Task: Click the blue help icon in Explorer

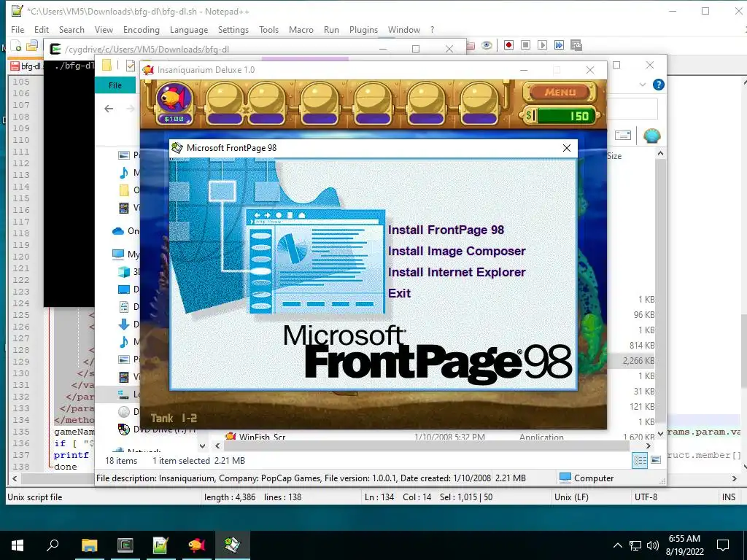Action: (659, 85)
